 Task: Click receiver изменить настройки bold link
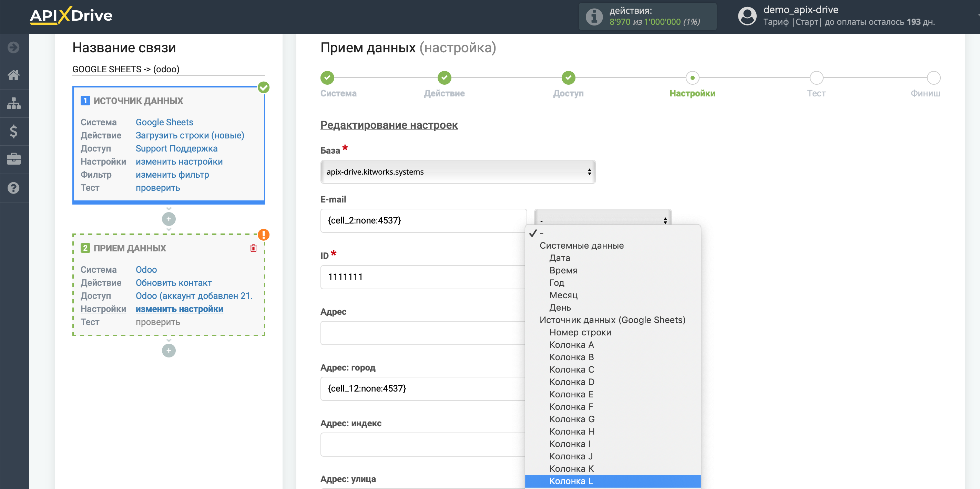(179, 309)
